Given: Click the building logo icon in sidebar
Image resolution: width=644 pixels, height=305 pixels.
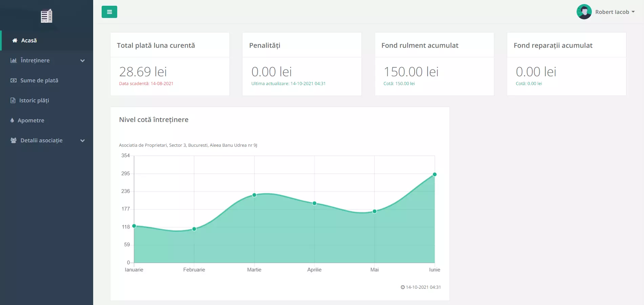Looking at the screenshot, I should click(x=46, y=16).
